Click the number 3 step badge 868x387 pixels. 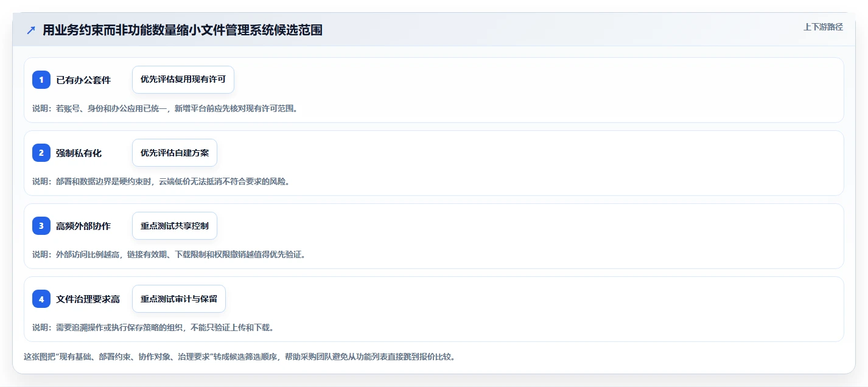point(41,226)
